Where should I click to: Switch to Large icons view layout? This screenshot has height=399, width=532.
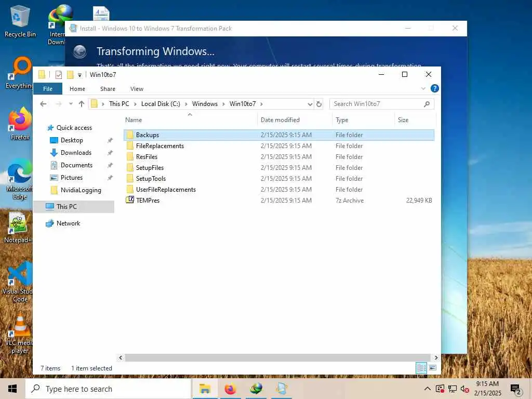coord(433,368)
